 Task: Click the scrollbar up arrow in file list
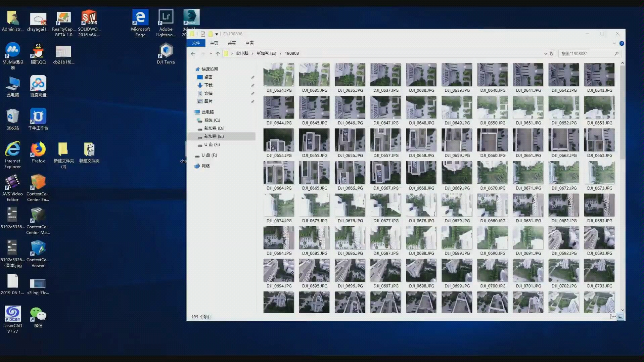[623, 63]
